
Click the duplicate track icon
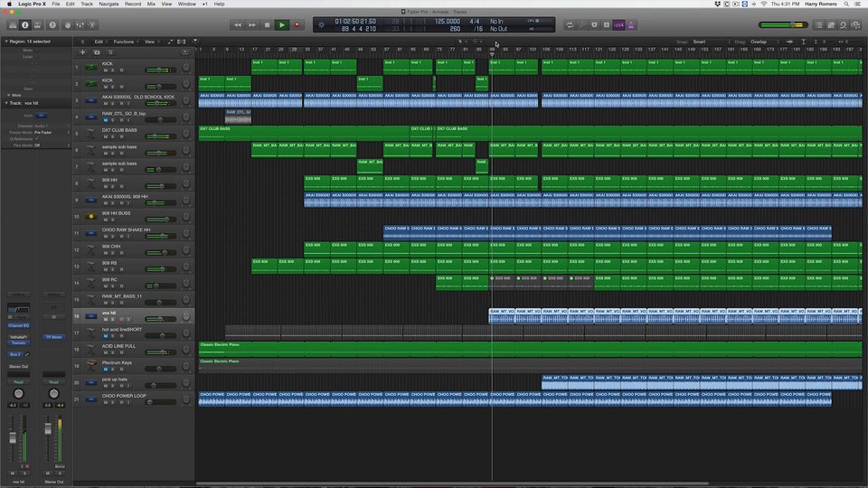point(97,52)
